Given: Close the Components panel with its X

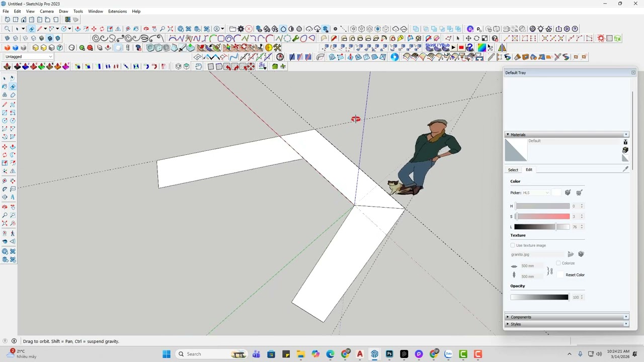Looking at the screenshot, I should (626, 317).
